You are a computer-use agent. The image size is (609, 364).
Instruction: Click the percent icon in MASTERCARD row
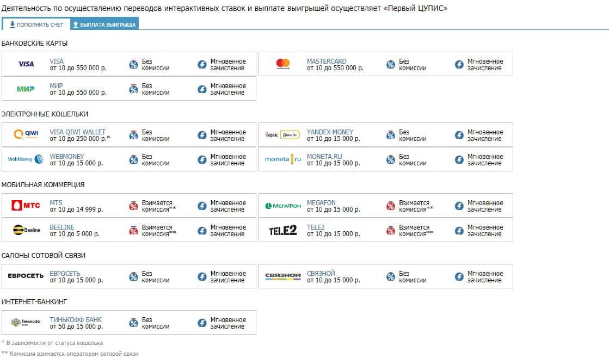coord(391,64)
